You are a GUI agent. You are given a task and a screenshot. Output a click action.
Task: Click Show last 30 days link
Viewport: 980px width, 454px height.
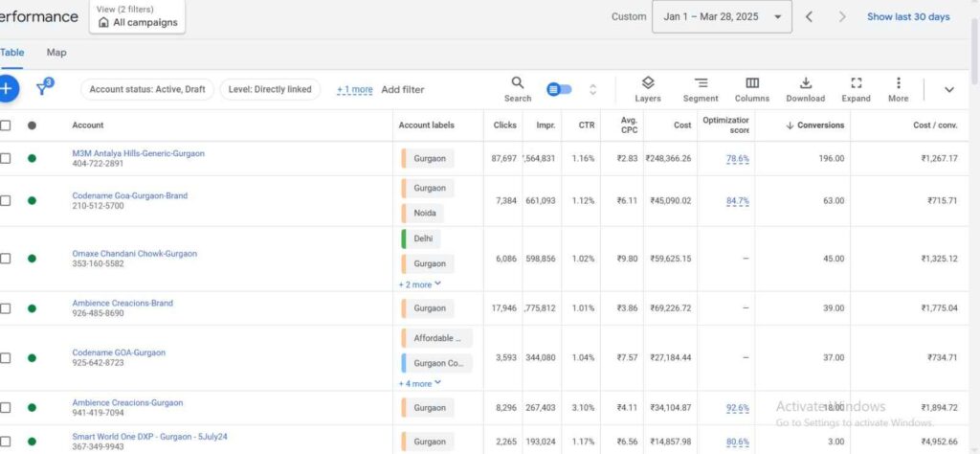point(908,17)
